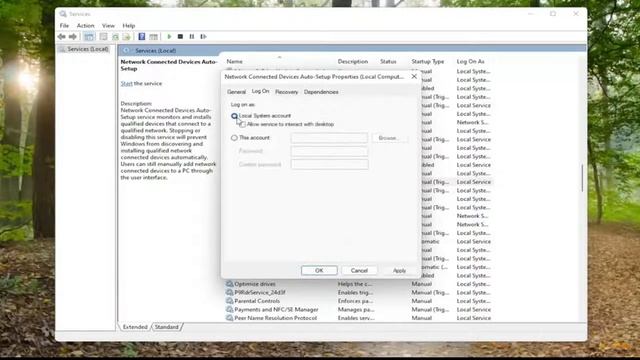This screenshot has height=360, width=640.
Task: Stop the service with the black square icon
Action: (180, 37)
